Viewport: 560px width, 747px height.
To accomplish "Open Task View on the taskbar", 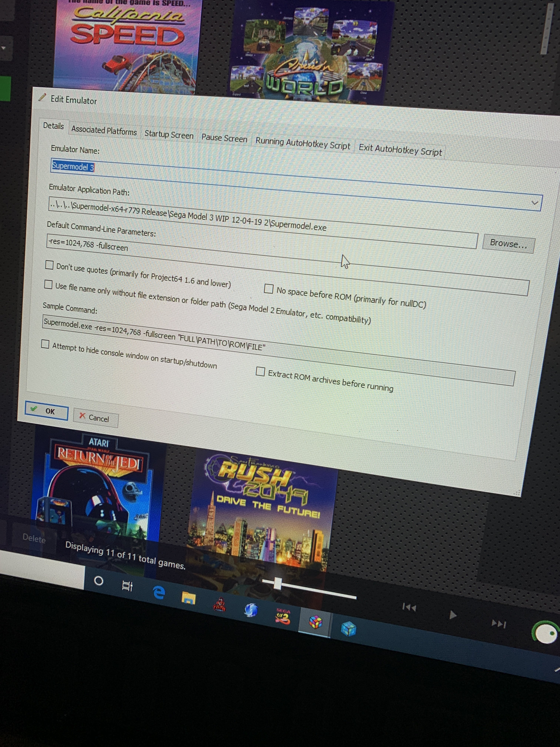I will pos(127,586).
